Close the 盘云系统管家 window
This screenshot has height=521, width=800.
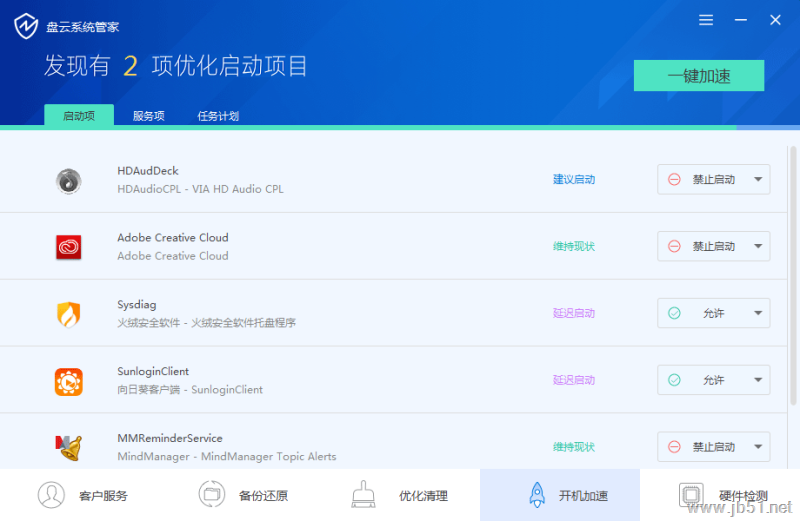[x=776, y=20]
